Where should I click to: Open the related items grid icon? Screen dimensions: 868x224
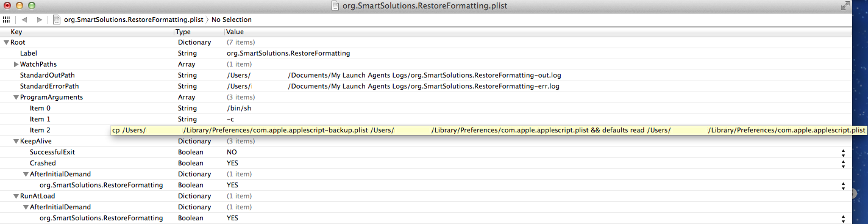tap(6, 20)
